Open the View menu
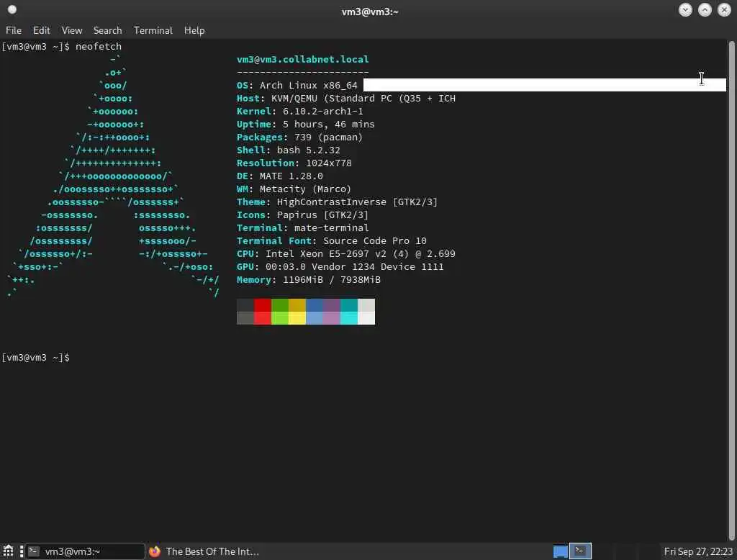 pyautogui.click(x=72, y=30)
